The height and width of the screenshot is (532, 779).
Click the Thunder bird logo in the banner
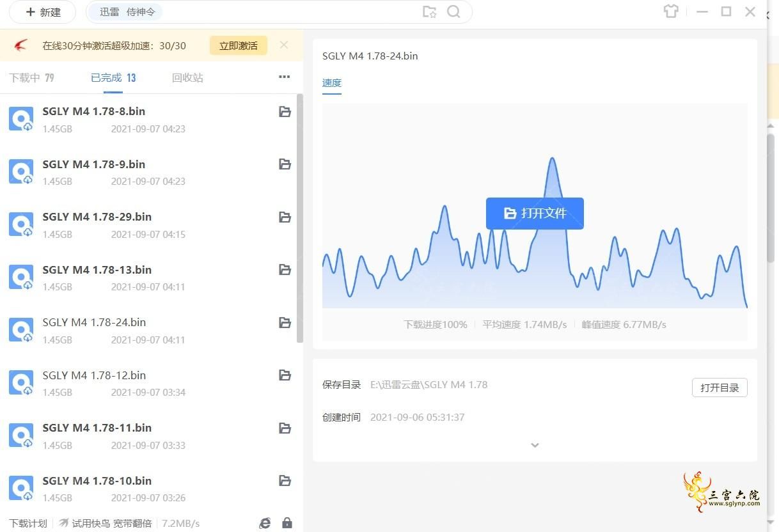20,45
